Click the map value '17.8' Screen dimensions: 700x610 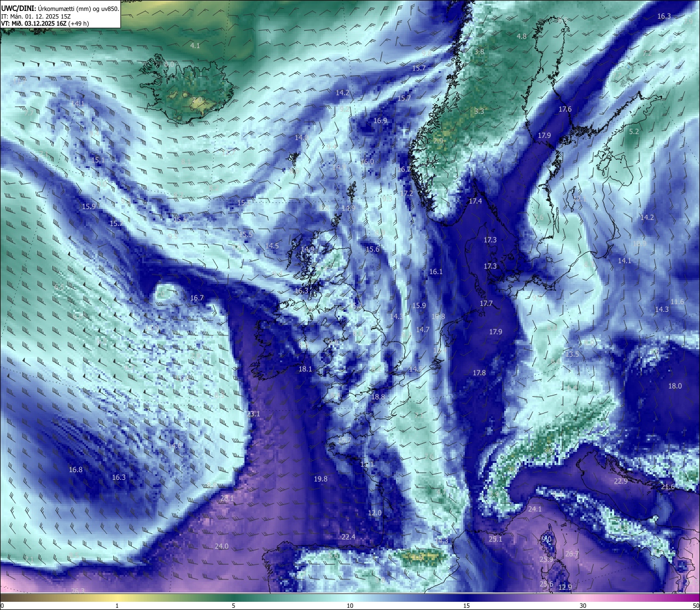[x=479, y=373]
